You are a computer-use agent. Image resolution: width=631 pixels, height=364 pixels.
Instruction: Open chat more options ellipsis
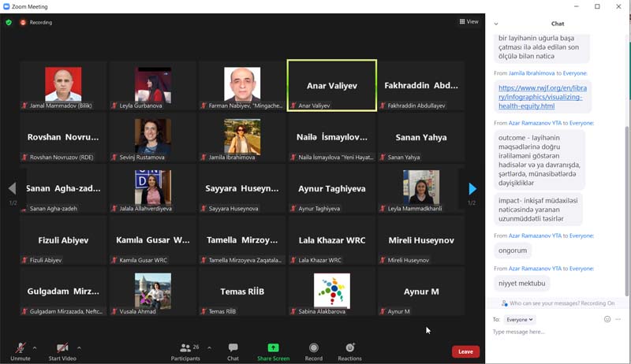(618, 319)
